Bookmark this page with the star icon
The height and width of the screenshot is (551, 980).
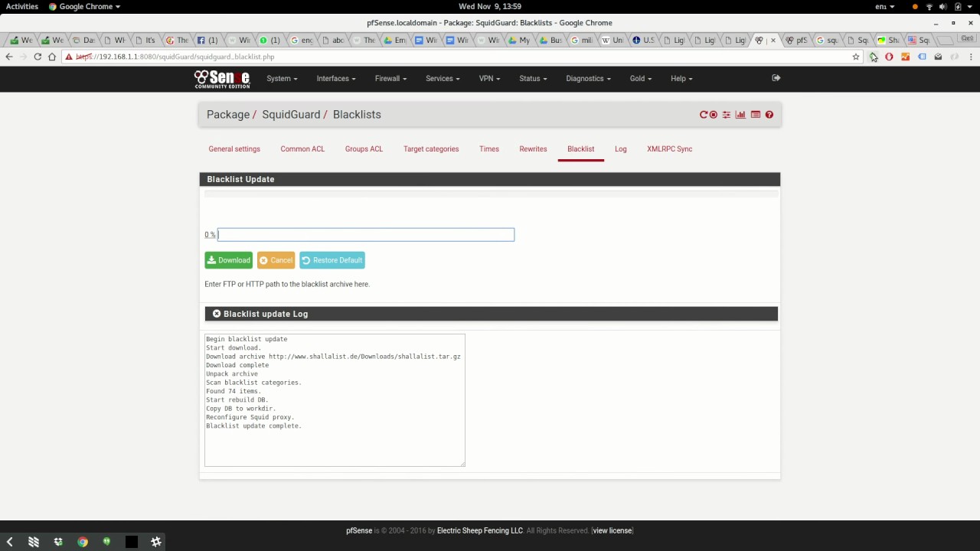pyautogui.click(x=856, y=57)
